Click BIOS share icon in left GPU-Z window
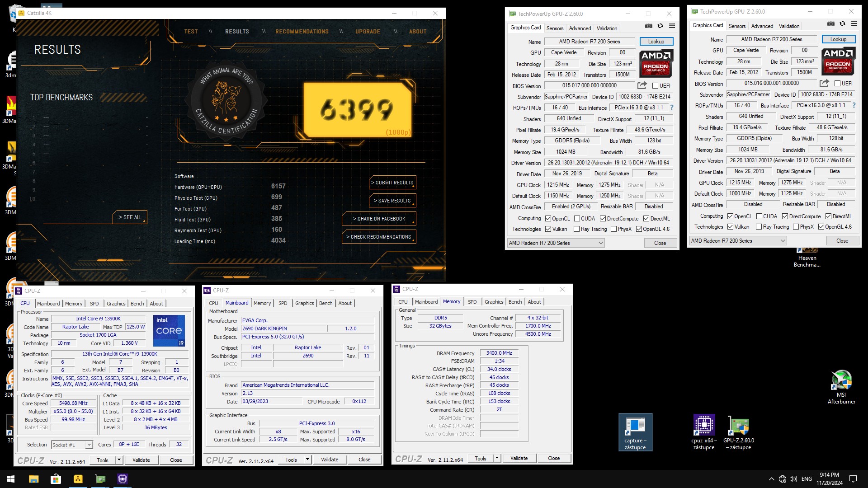Screen dimensions: 868x488 click(642, 85)
